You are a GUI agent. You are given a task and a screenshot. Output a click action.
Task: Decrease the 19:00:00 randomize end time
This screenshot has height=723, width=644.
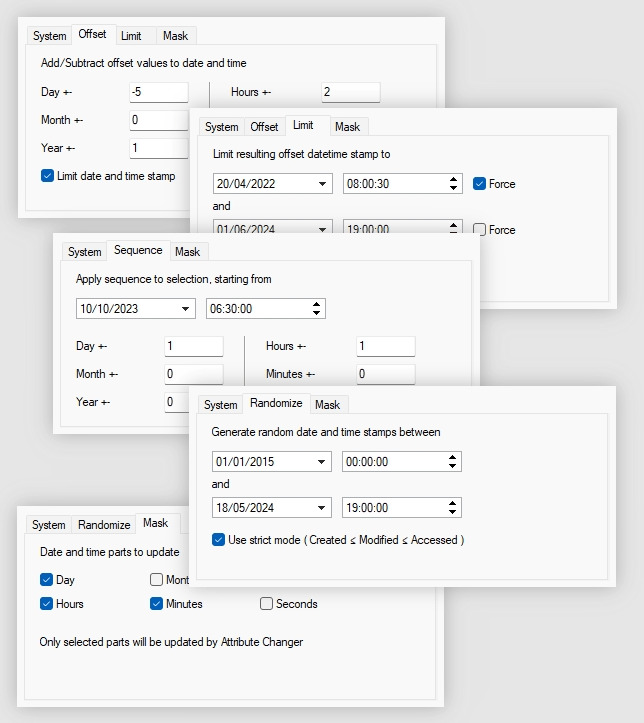click(453, 512)
